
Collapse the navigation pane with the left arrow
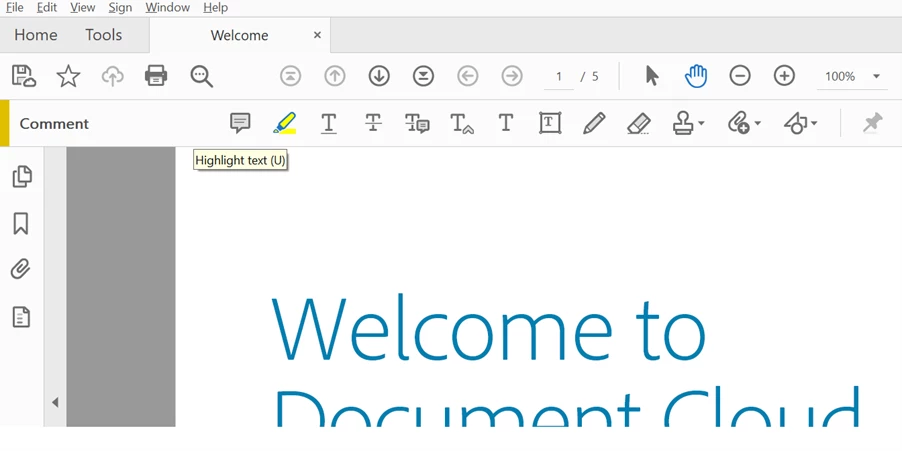coord(55,402)
